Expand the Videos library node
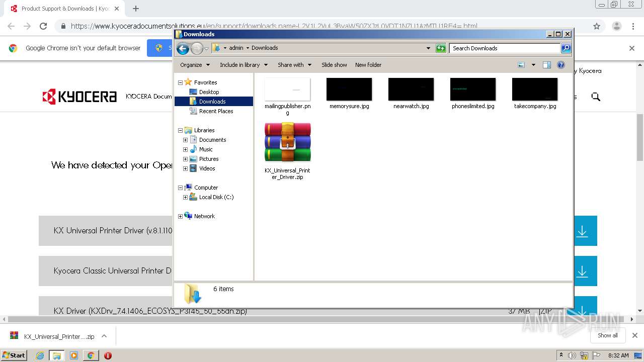 click(x=185, y=168)
